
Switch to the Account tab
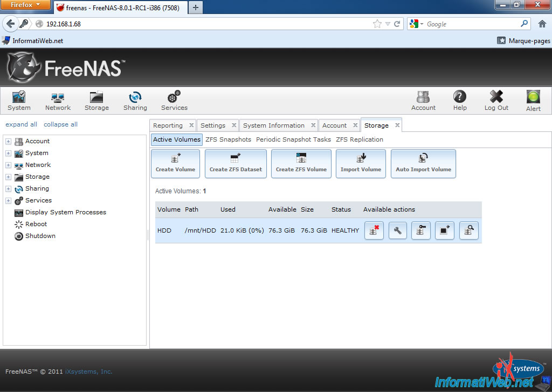pos(334,125)
